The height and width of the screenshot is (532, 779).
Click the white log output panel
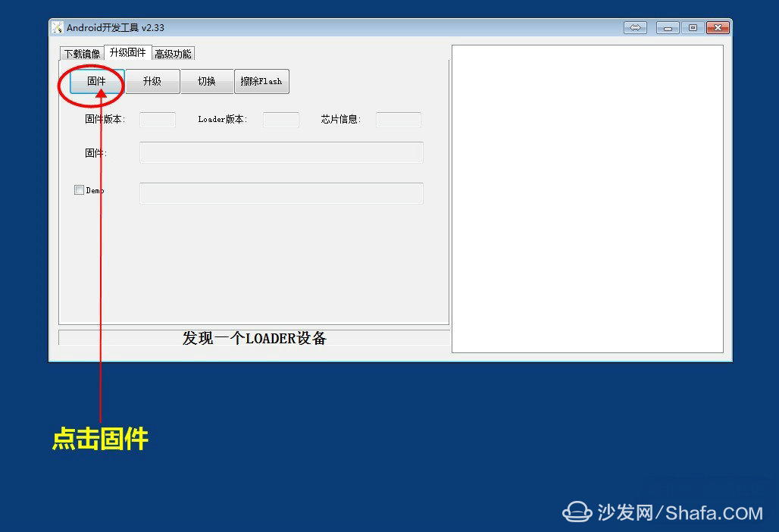[x=587, y=199]
